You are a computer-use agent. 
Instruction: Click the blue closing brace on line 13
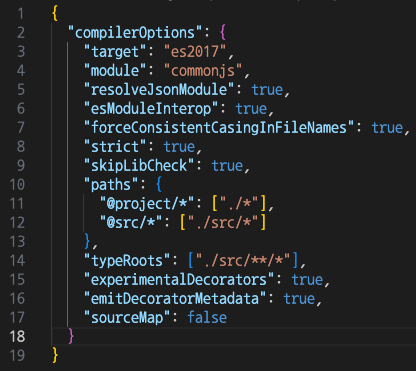87,241
